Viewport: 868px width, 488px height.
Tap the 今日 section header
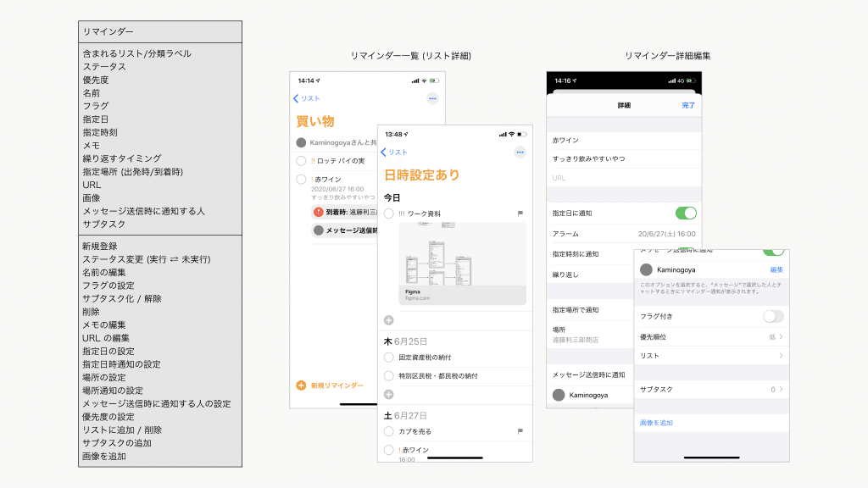(x=392, y=197)
